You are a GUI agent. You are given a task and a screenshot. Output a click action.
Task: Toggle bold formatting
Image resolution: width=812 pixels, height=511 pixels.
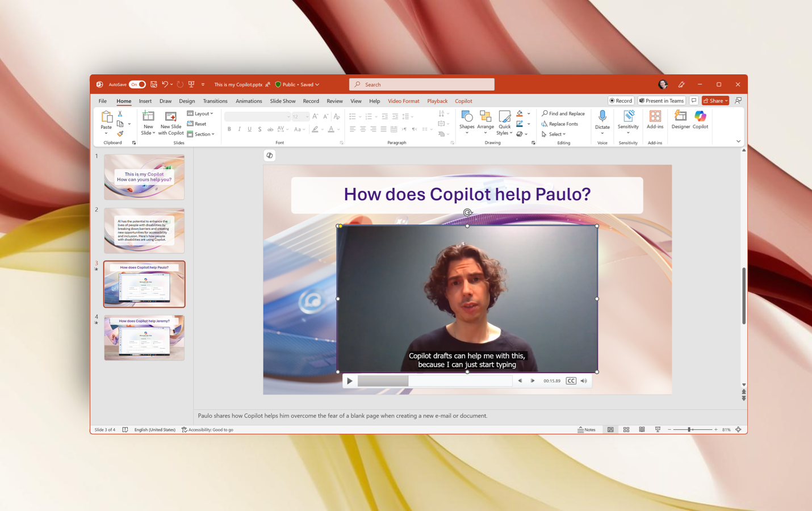229,129
